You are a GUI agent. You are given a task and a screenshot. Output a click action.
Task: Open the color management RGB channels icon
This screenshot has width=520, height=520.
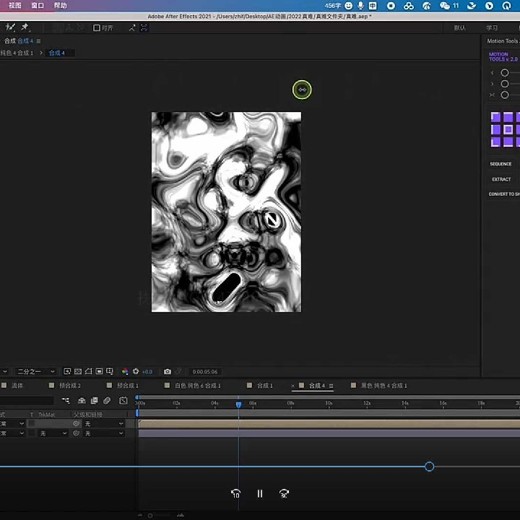[x=125, y=371]
